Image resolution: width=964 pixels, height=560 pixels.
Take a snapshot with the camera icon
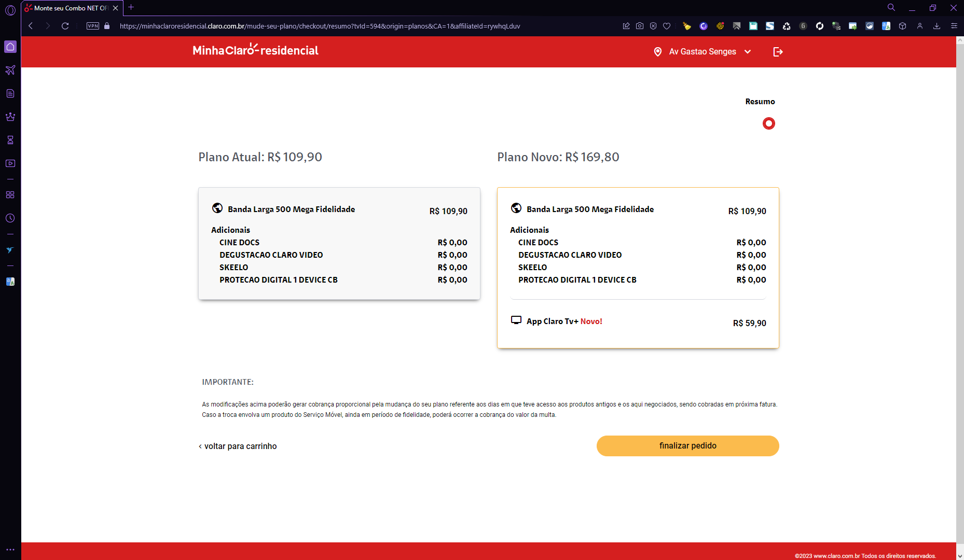coord(640,26)
